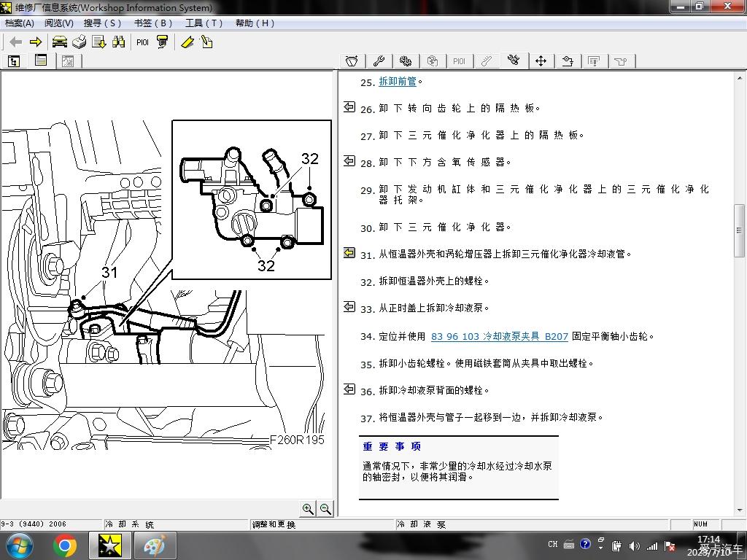The width and height of the screenshot is (747, 560).
Task: Open the 搜寻(S) menu
Action: click(102, 23)
